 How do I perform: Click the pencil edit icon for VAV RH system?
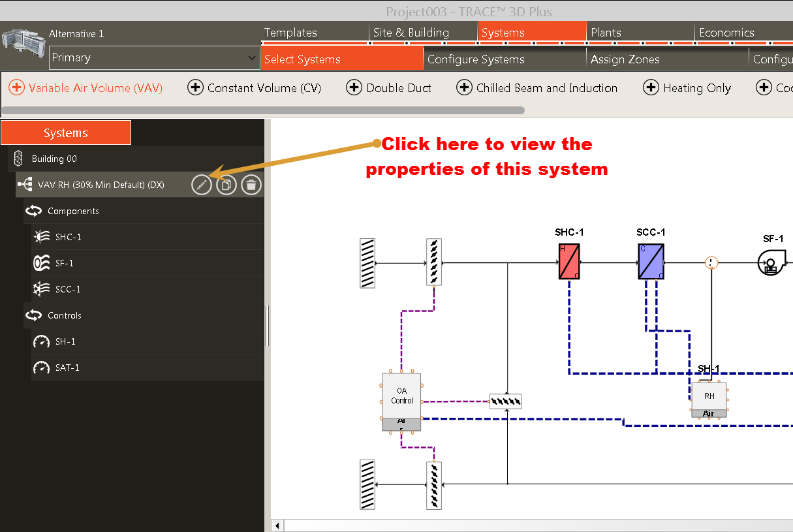click(x=202, y=185)
